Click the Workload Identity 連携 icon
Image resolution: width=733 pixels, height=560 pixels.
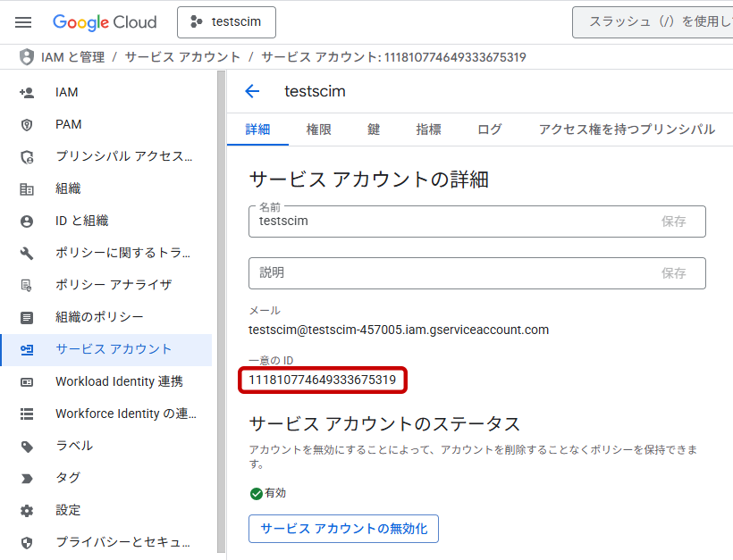point(27,381)
